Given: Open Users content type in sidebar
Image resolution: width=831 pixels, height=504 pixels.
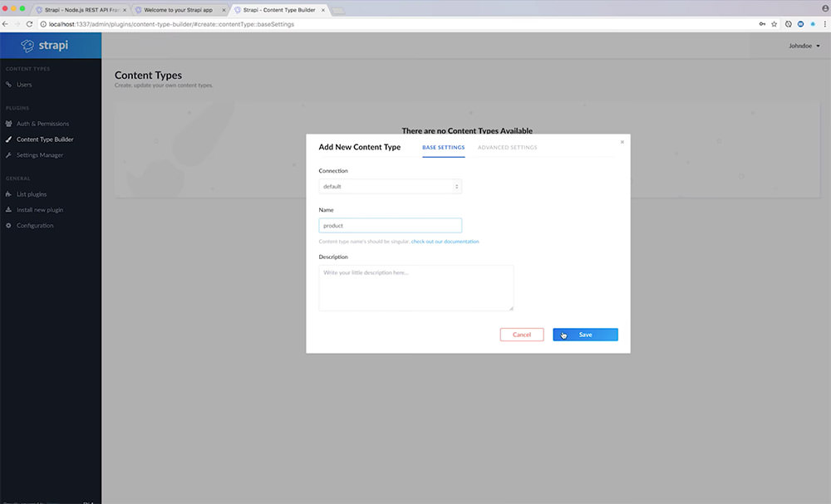Looking at the screenshot, I should 24,85.
